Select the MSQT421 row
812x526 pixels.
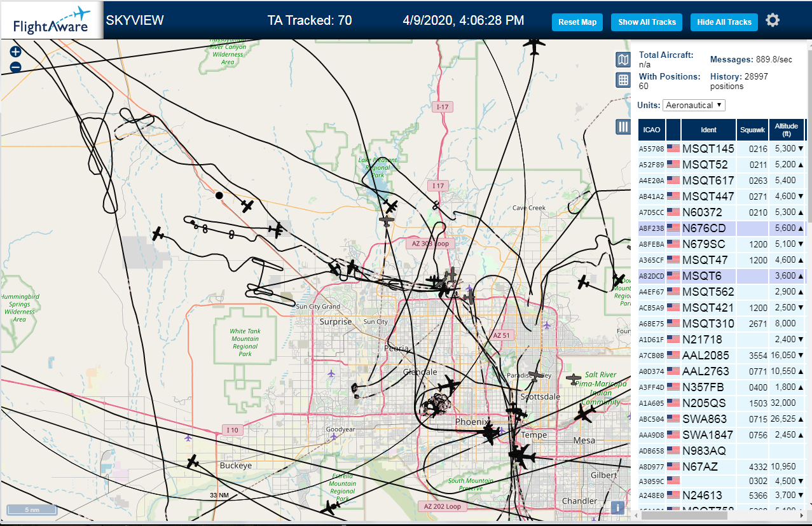click(x=722, y=308)
